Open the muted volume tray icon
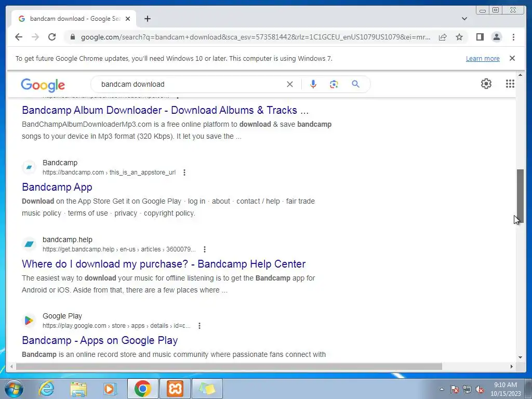This screenshot has width=532, height=399. coord(480,389)
